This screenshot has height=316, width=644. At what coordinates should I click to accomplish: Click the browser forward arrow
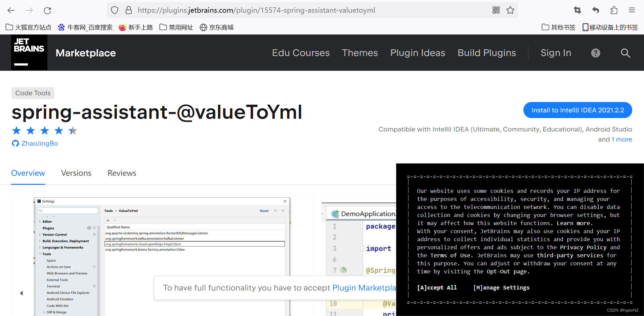(29, 10)
